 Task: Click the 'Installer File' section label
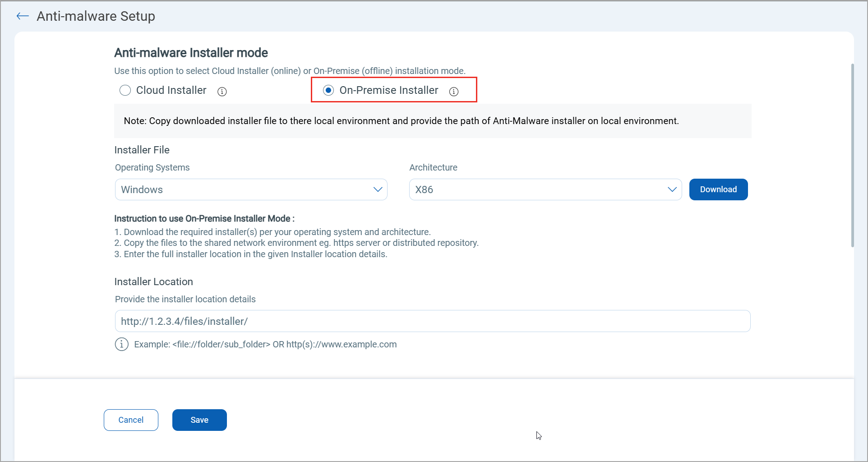142,150
